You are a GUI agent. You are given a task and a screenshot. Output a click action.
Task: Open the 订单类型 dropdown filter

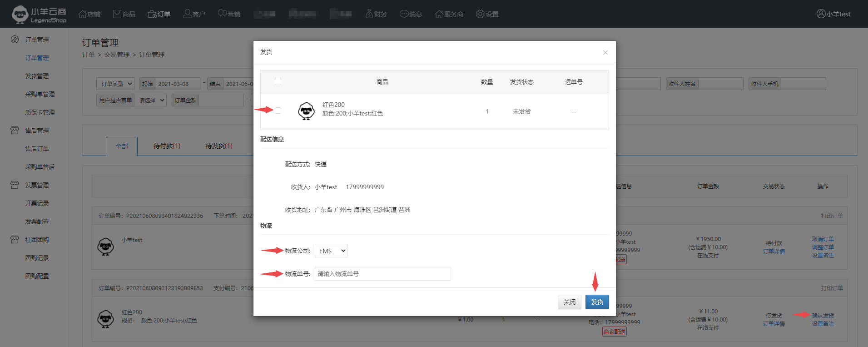pyautogui.click(x=115, y=84)
